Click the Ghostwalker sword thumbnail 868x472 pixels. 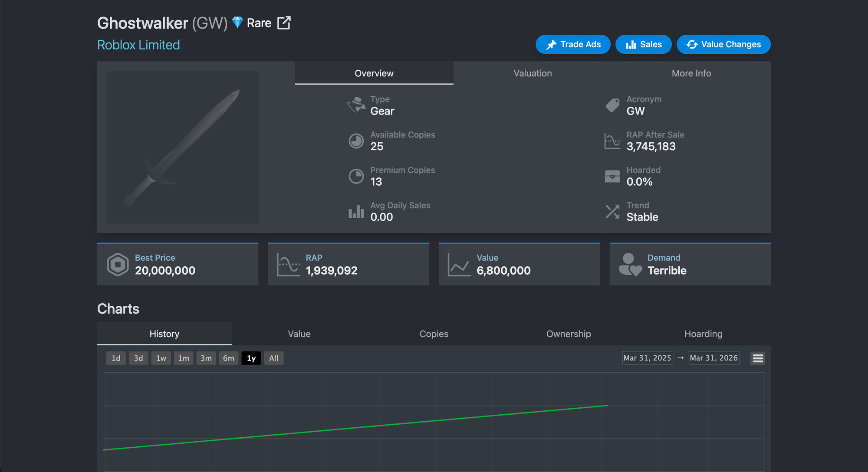point(183,147)
